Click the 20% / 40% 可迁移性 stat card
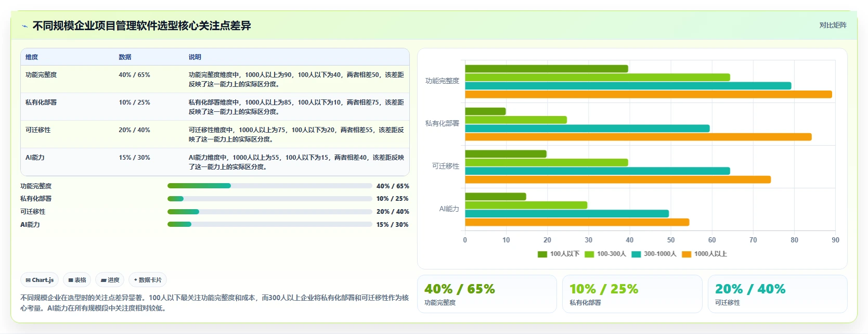Image resolution: width=868 pixels, height=334 pixels. tap(778, 294)
